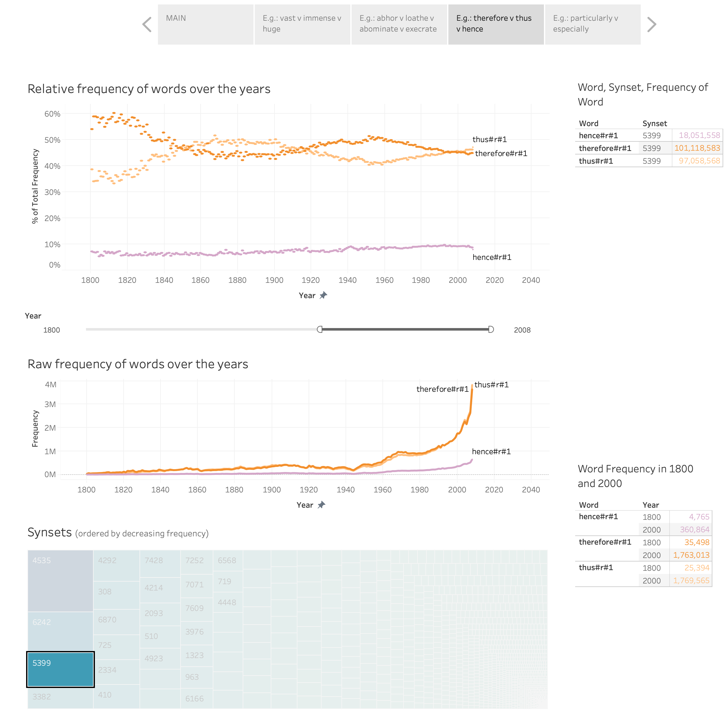The height and width of the screenshot is (716, 728).
Task: Click the thus#r#1 2000 value 1,769,565
Action: [691, 581]
